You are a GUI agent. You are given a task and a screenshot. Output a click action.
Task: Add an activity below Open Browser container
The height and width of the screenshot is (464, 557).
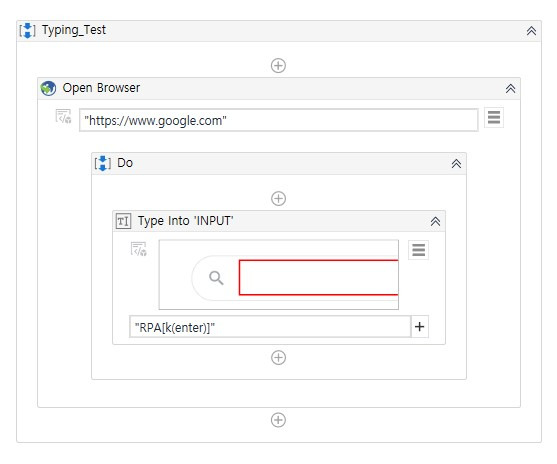[278, 420]
